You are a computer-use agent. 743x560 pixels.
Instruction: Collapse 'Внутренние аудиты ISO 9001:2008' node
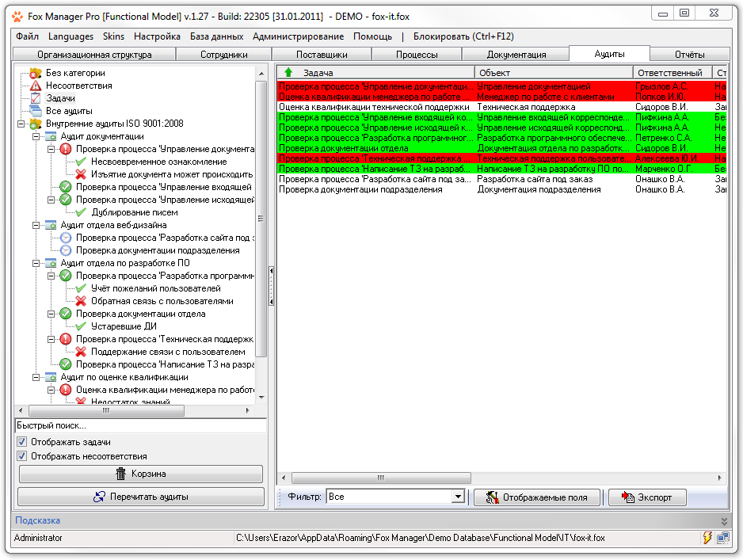tap(21, 124)
